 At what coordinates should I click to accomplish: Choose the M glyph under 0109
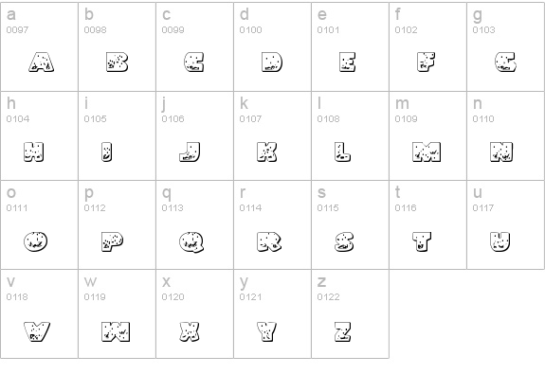tap(427, 151)
